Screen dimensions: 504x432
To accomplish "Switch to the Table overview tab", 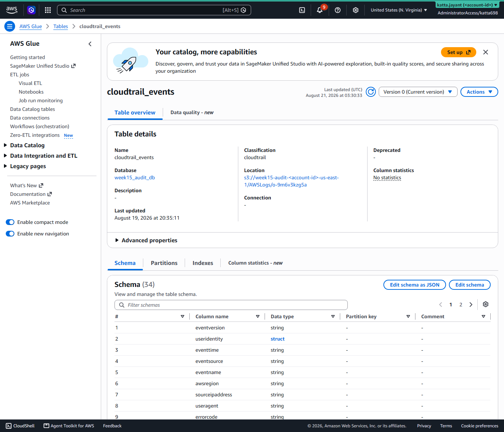I will coord(135,113).
